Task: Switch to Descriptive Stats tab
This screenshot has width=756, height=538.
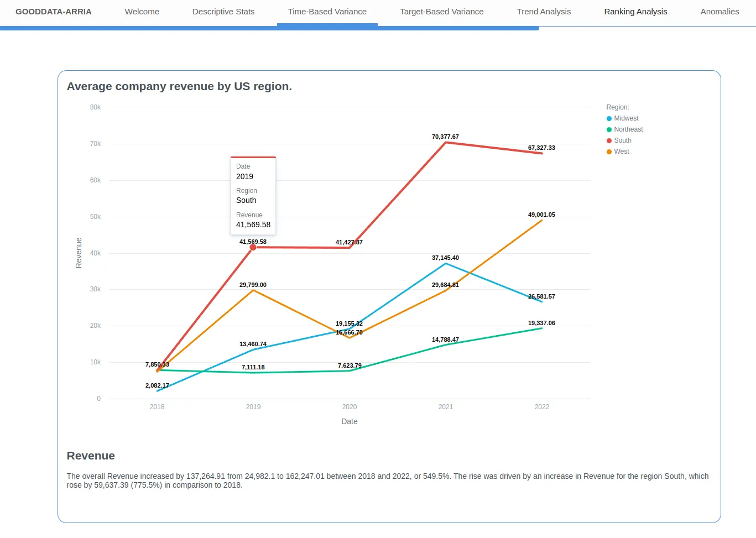Action: click(x=223, y=12)
